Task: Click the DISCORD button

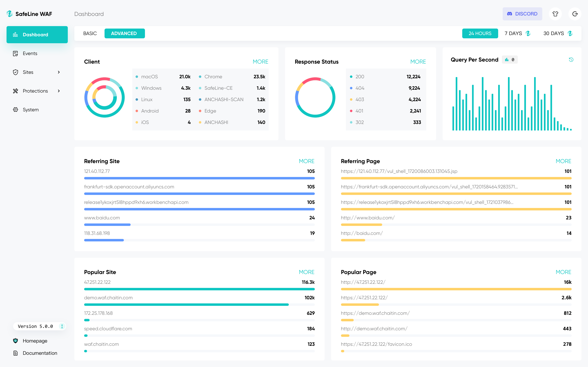Action: (522, 14)
